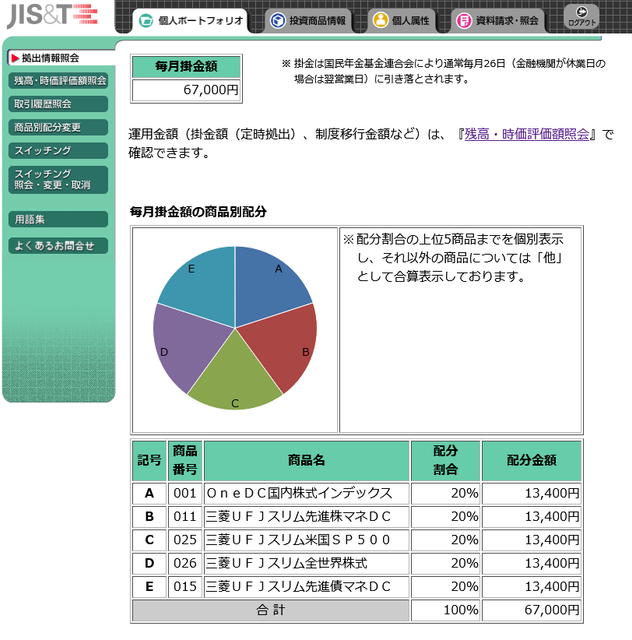Click the 毎月掛金額 header cell
The height and width of the screenshot is (640, 632).
186,66
